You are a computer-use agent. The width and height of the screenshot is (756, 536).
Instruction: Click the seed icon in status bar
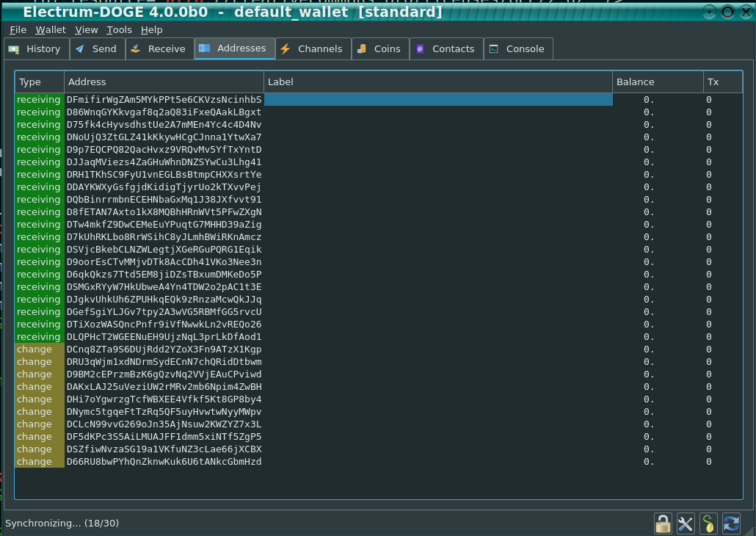click(x=708, y=524)
